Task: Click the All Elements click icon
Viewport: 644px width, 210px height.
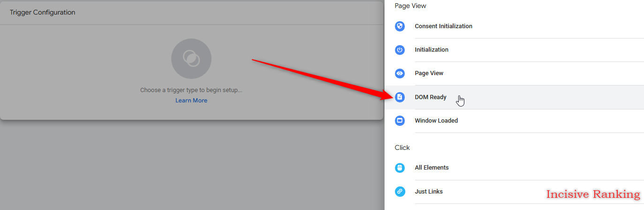Action: (400, 168)
